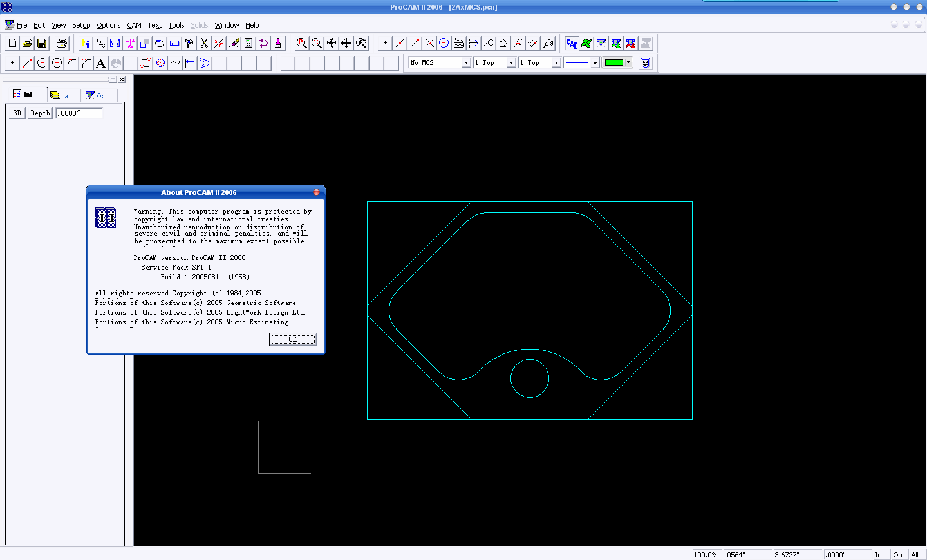Screen dimensions: 927x560
Task: Save the drawing with the floppy icon
Action: pos(42,43)
